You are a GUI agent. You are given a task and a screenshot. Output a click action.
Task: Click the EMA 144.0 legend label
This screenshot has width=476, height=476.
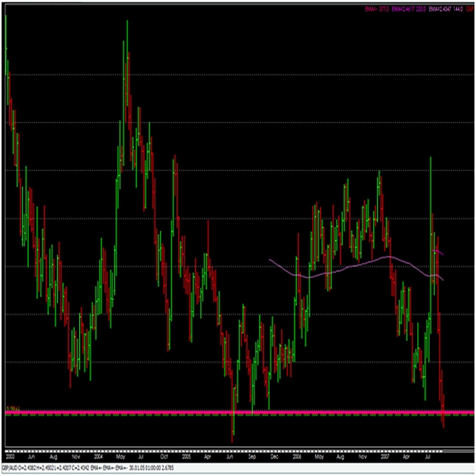(x=446, y=9)
